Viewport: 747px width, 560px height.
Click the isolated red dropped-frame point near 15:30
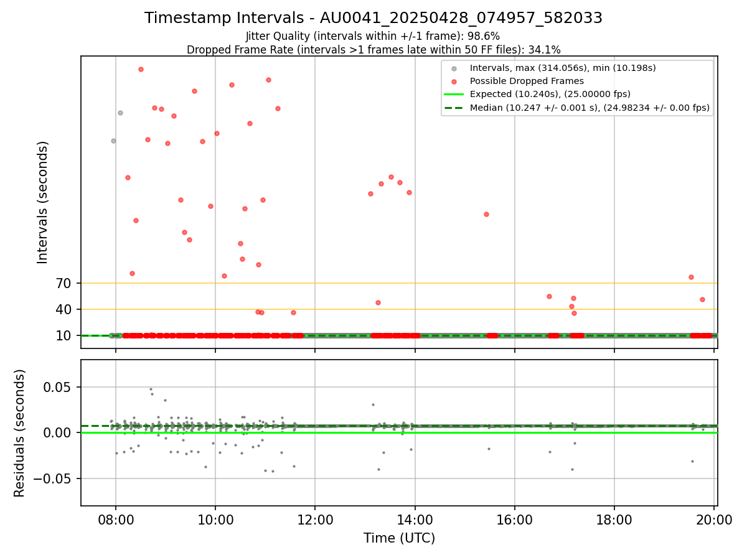click(486, 214)
